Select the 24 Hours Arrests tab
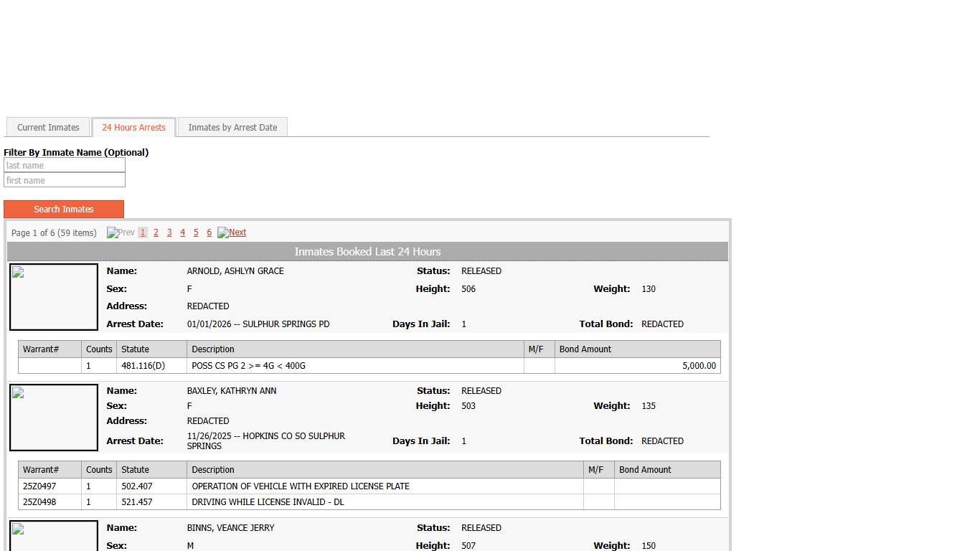The height and width of the screenshot is (551, 980). 133,128
